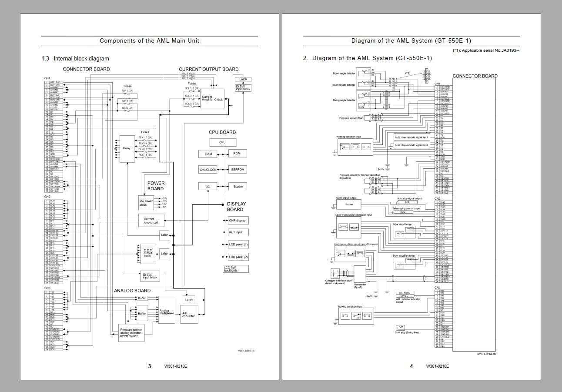Click the 'LCD SW. backlights' box
Screen dimensions: 562x392
coord(235,269)
